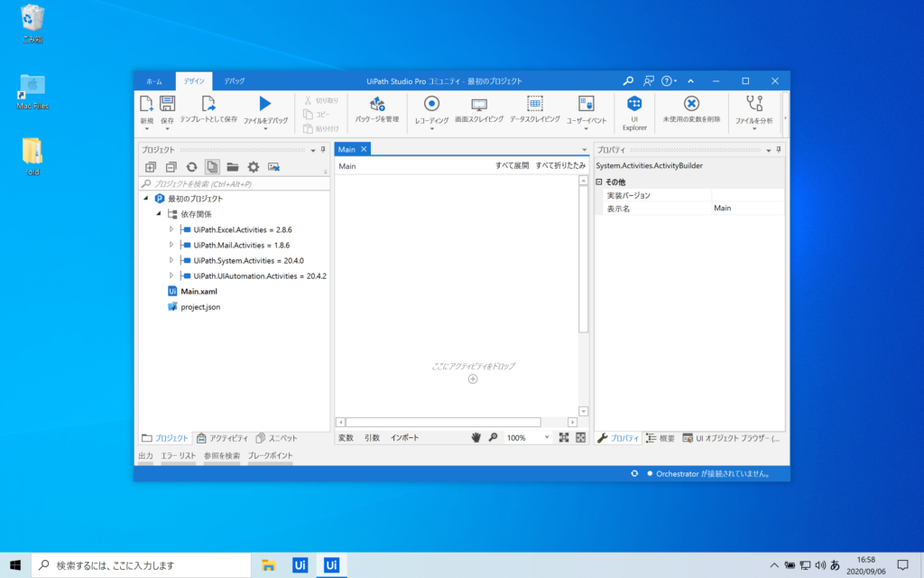This screenshot has width=924, height=578.
Task: Switch to the アクティビティ panel tab
Action: point(222,438)
